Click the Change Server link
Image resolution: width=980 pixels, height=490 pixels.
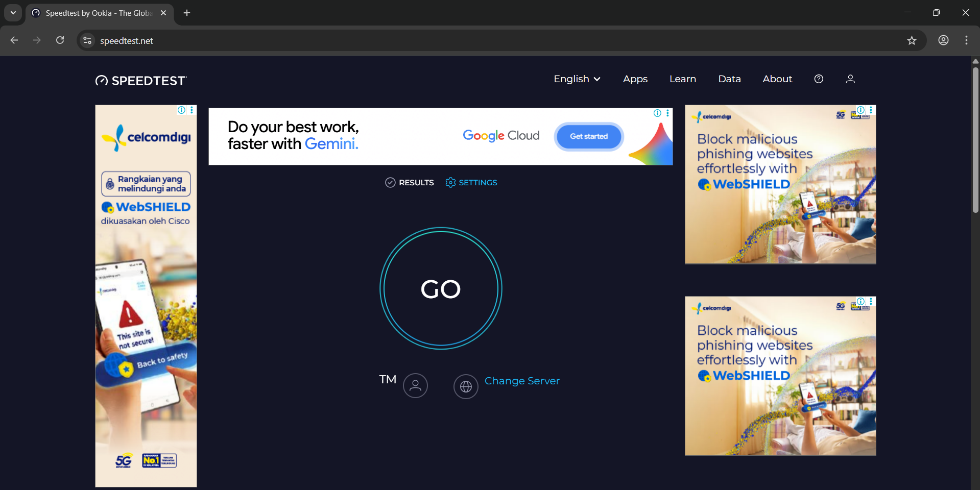pos(522,381)
